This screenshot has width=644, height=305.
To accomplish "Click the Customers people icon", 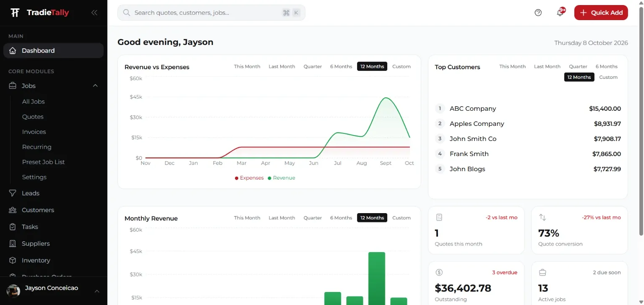I will pyautogui.click(x=13, y=210).
